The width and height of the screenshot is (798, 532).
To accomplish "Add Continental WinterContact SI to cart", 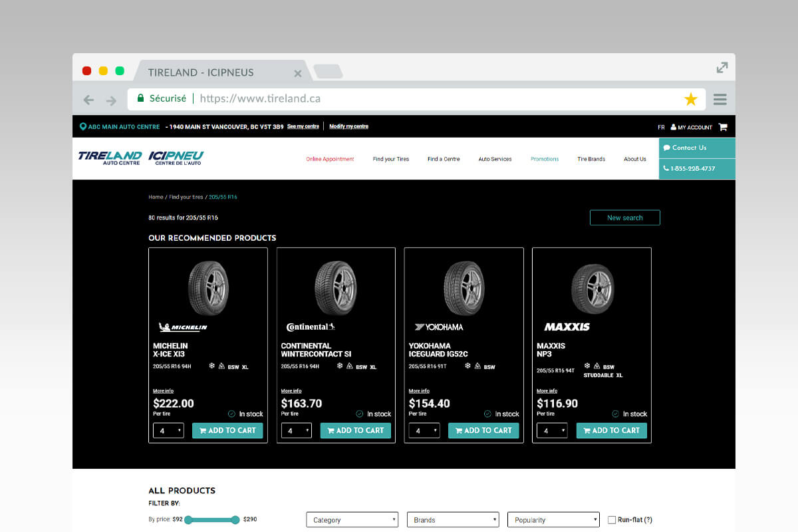I will coord(356,430).
